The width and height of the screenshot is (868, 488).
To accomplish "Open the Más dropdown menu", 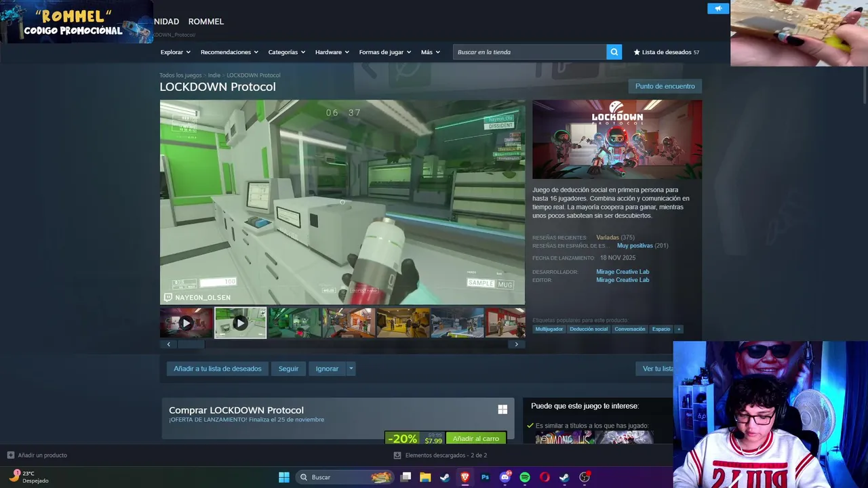I will pos(431,52).
